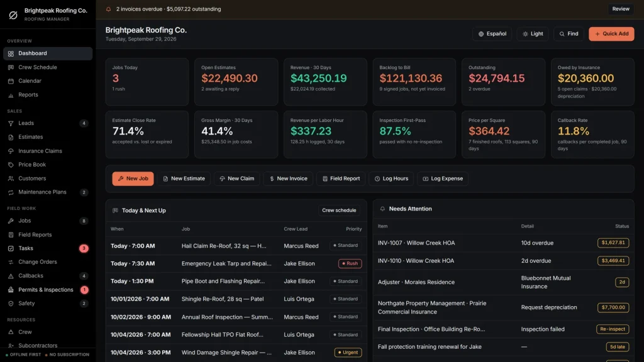Click the Change Orders arrows icon
Image resolution: width=644 pixels, height=362 pixels.
pyautogui.click(x=11, y=262)
